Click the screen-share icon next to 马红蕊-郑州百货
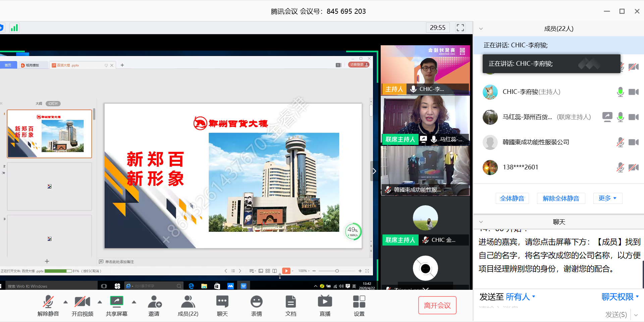 [607, 117]
